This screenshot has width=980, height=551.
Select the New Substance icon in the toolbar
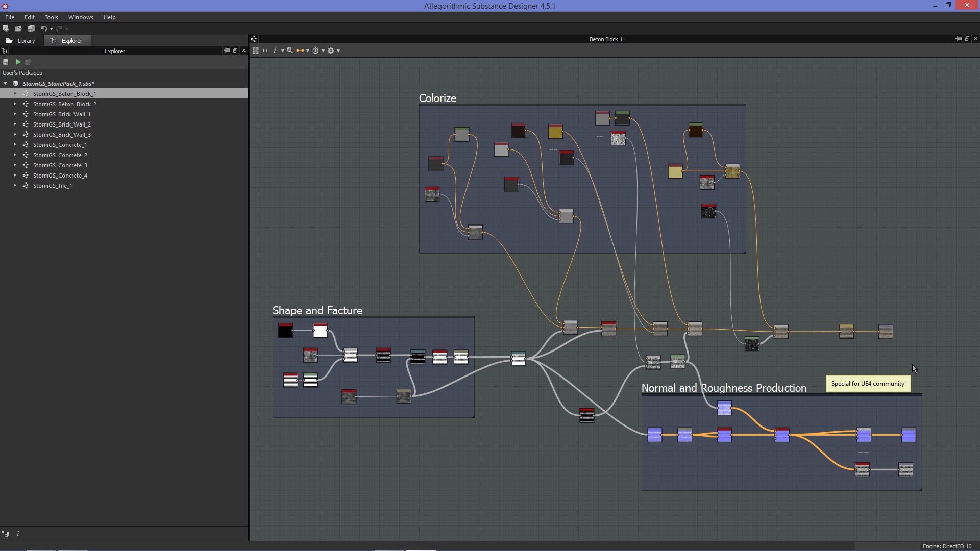[x=6, y=29]
